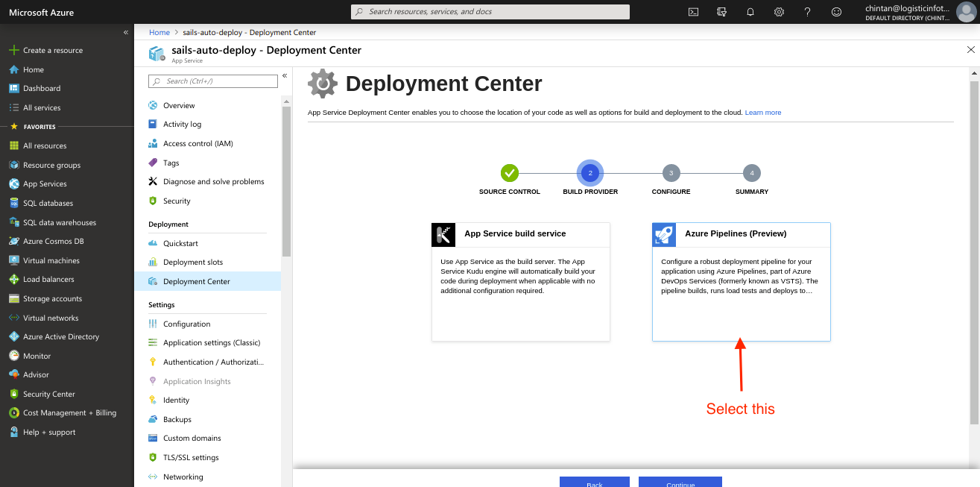980x487 pixels.
Task: Click the Summary step 4 circle
Action: point(752,173)
